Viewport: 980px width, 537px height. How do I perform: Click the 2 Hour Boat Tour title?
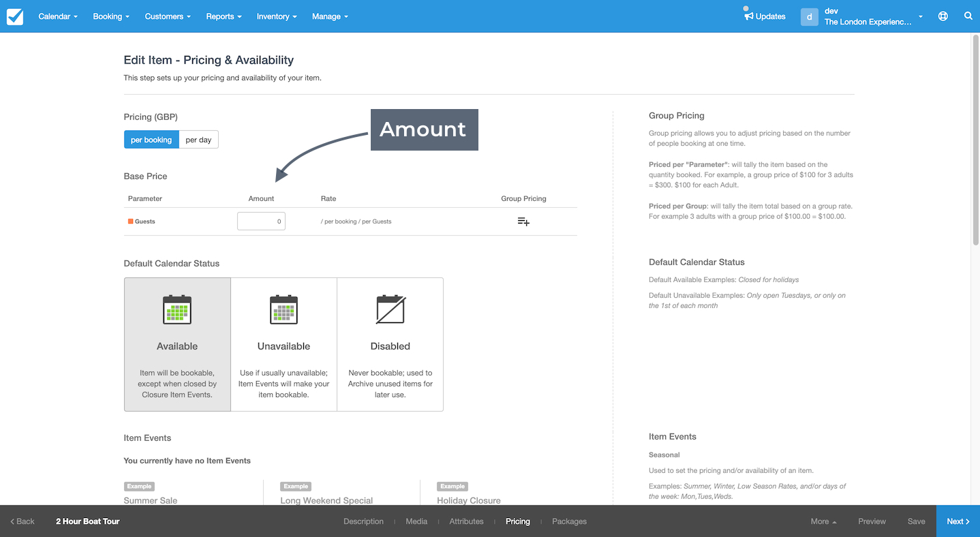click(x=88, y=521)
